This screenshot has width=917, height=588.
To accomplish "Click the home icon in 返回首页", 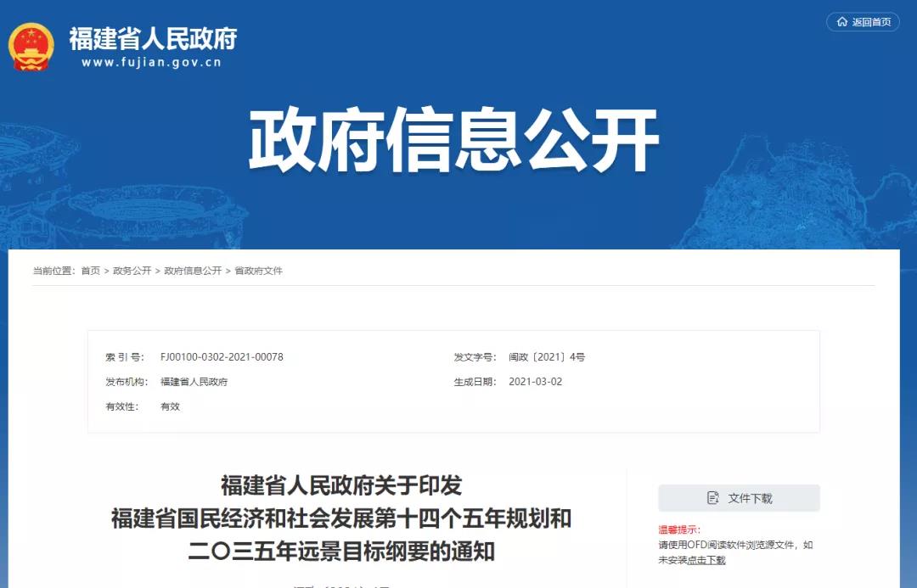I will (x=842, y=22).
